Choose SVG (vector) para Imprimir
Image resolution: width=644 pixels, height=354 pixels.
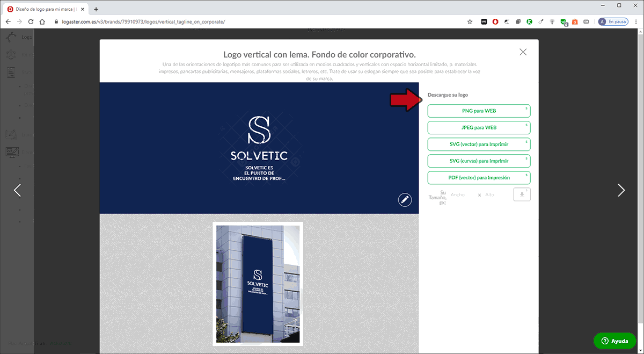pyautogui.click(x=479, y=145)
